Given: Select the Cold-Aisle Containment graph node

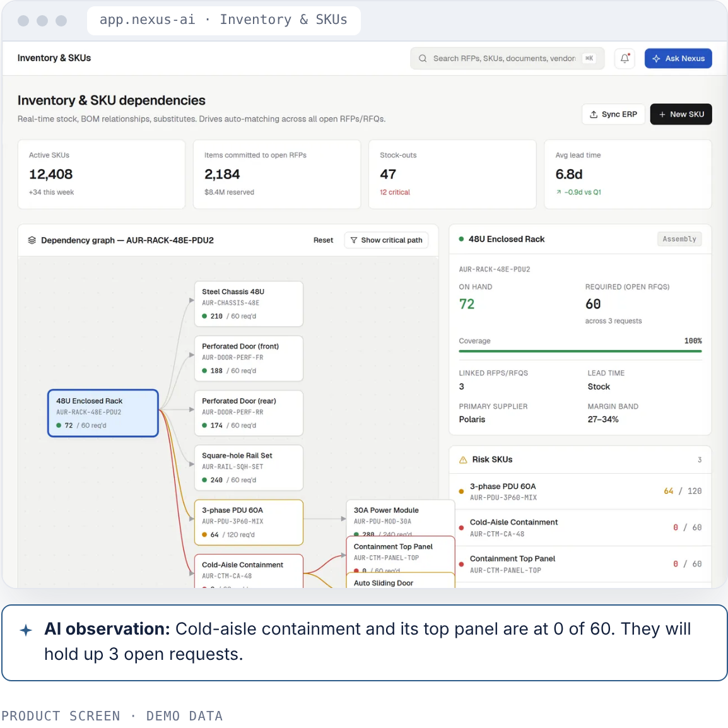Looking at the screenshot, I should pyautogui.click(x=249, y=571).
